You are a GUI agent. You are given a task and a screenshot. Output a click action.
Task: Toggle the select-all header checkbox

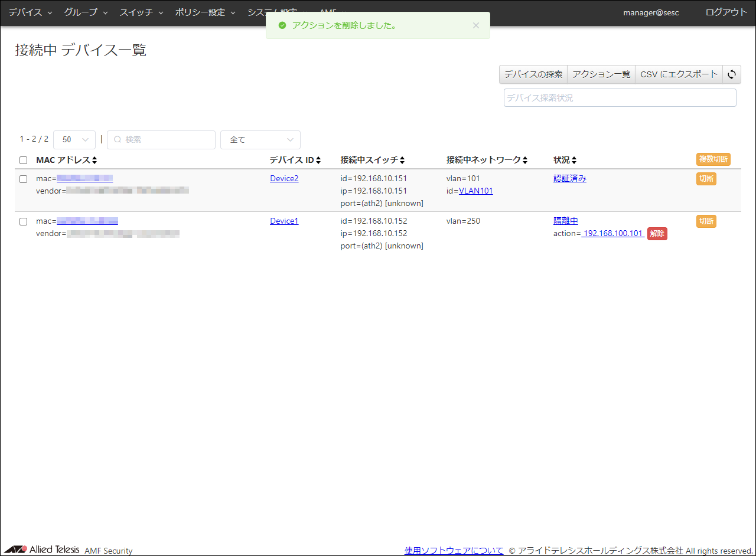coord(24,161)
